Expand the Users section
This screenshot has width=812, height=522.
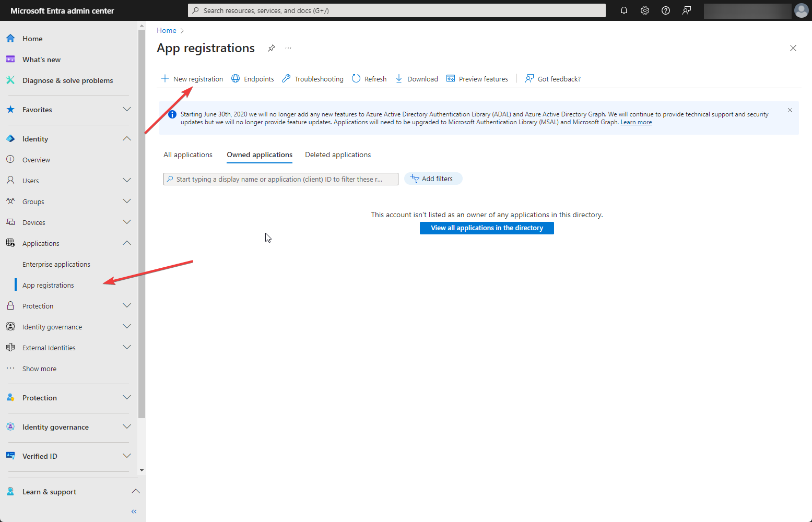(x=126, y=180)
